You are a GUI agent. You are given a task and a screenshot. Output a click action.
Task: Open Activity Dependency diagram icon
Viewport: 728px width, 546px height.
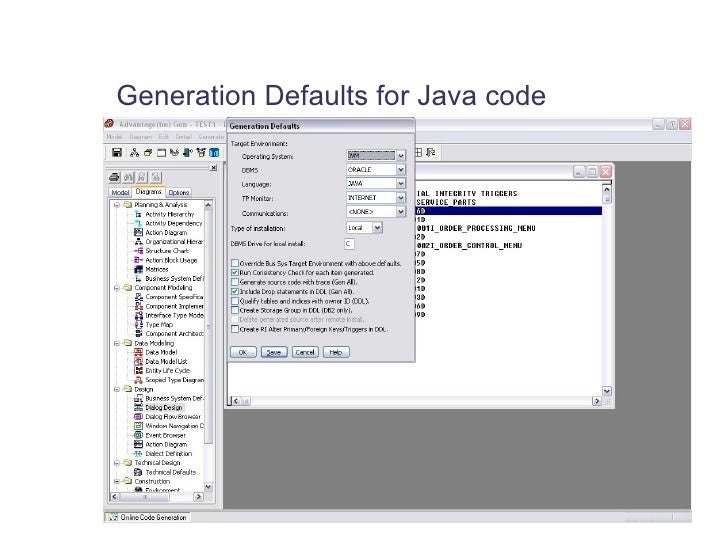click(x=138, y=223)
